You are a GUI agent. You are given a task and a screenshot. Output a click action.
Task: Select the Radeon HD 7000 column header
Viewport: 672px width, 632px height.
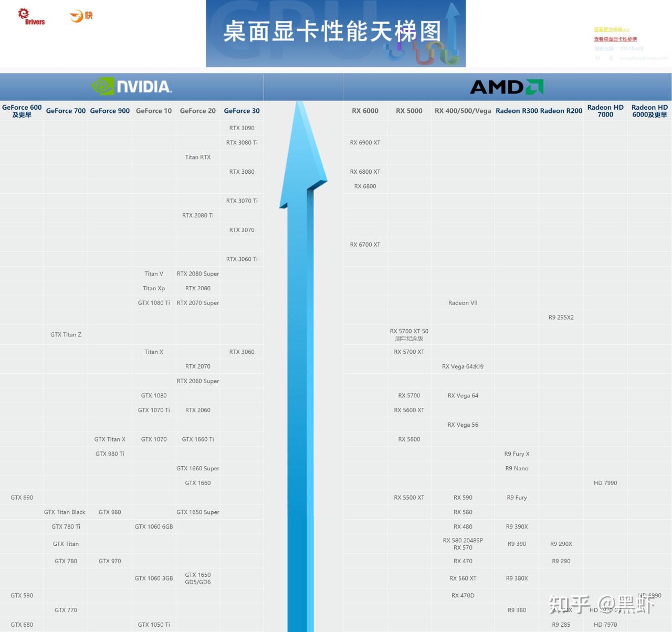point(605,111)
